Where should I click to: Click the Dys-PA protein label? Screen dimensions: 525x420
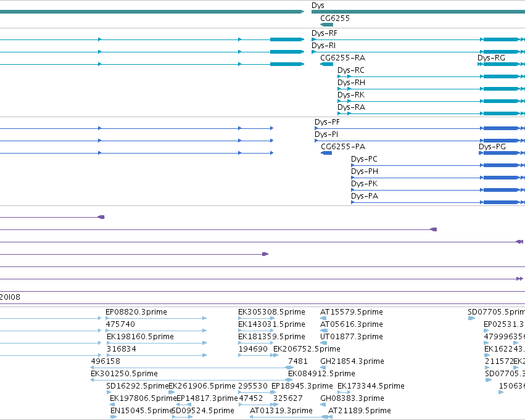click(x=365, y=197)
